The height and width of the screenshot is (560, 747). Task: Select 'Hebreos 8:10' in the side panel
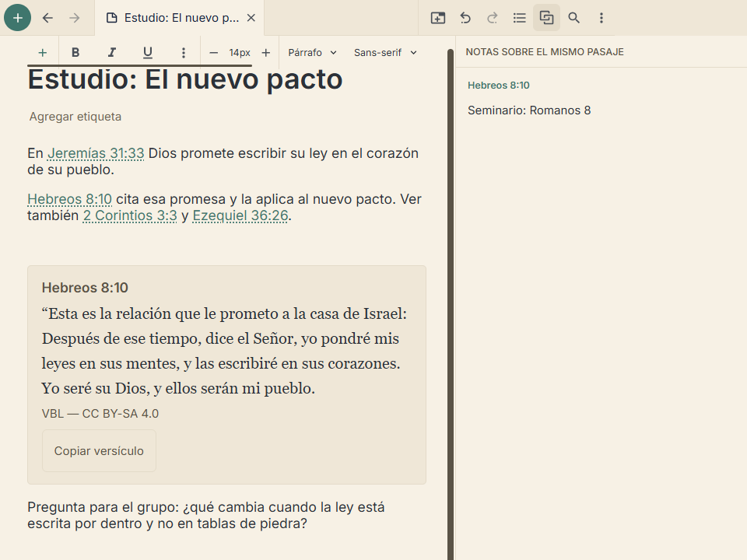(498, 86)
